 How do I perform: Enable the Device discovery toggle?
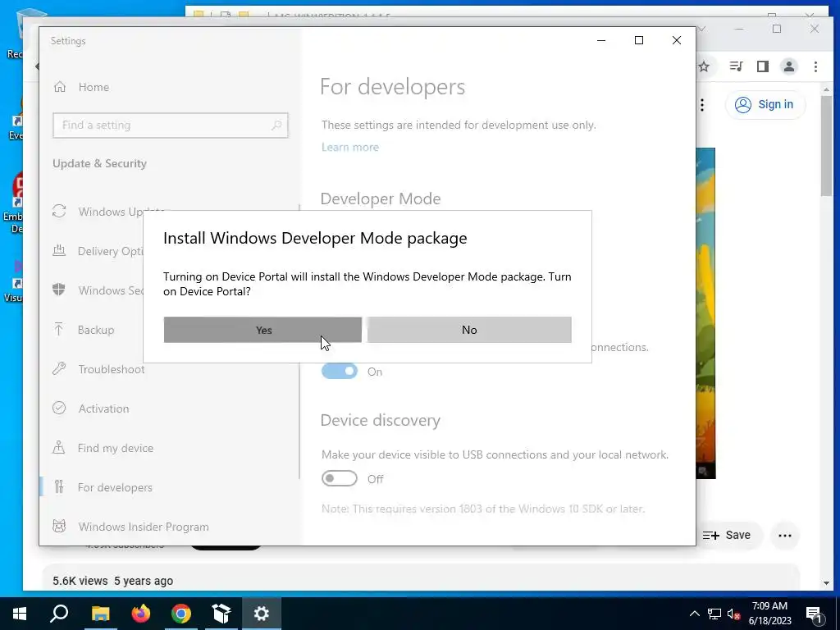click(x=339, y=478)
